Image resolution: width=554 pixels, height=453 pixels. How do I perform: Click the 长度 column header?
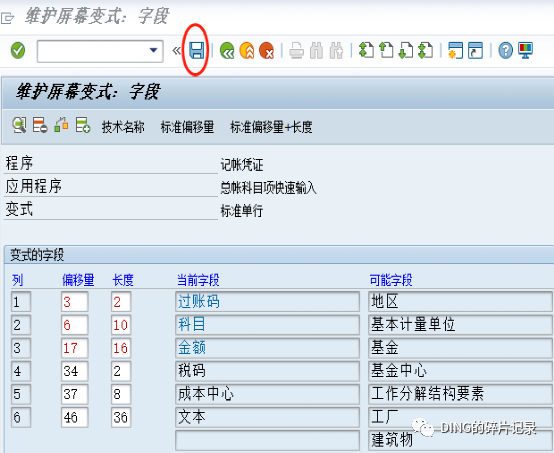click(123, 280)
